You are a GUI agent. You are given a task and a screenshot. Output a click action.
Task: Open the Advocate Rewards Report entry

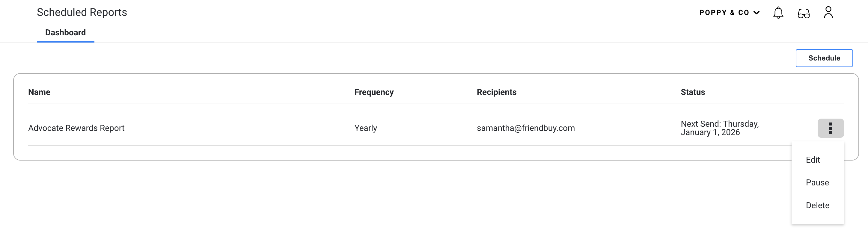click(x=76, y=128)
